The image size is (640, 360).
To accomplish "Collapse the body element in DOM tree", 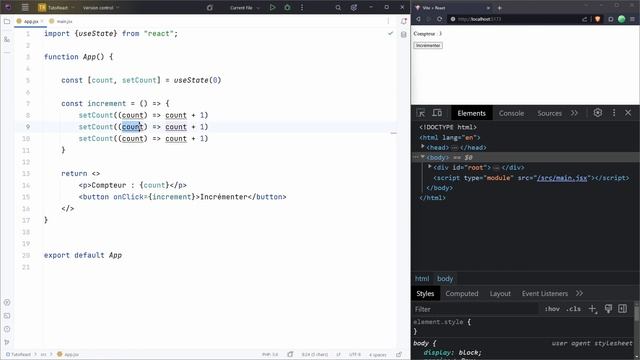I will [x=423, y=157].
